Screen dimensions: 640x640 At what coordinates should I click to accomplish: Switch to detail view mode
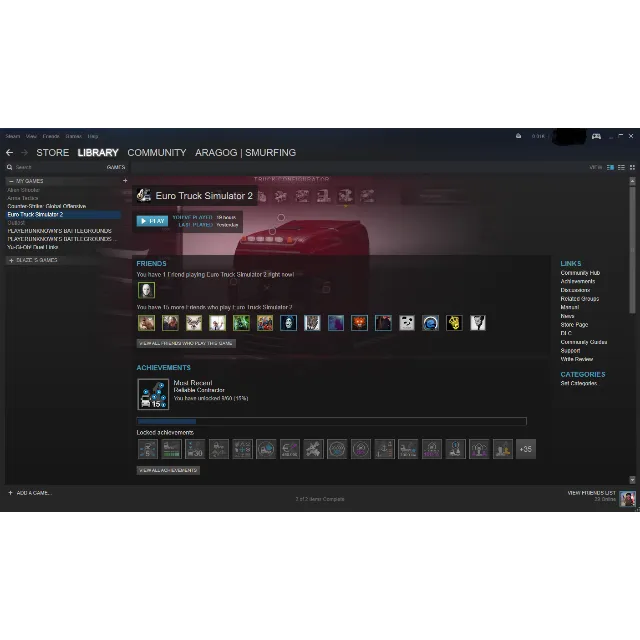click(610, 167)
